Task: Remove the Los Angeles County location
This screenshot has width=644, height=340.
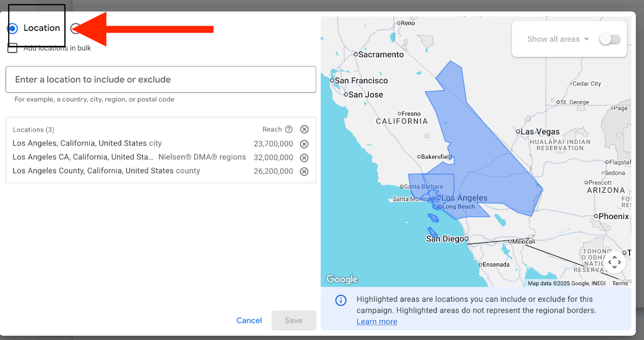Action: pyautogui.click(x=304, y=172)
